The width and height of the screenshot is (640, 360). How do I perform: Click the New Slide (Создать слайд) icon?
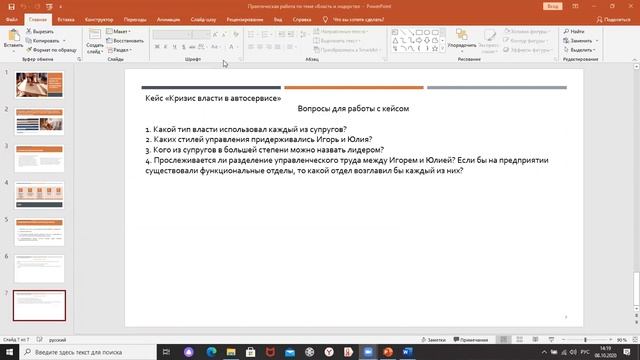point(95,35)
